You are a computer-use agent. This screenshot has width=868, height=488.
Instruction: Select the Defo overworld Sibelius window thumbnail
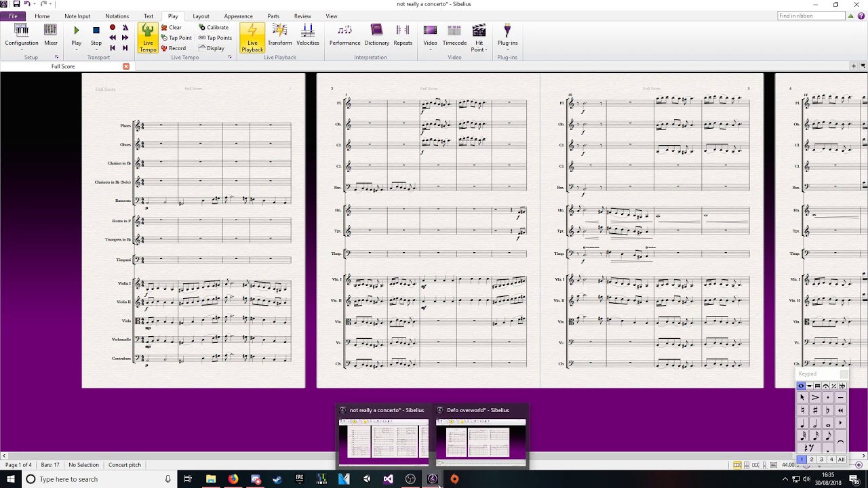click(x=481, y=436)
